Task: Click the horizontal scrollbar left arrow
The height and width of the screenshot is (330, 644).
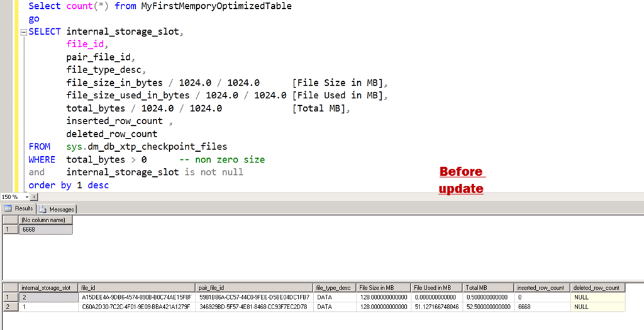Action: pos(34,197)
